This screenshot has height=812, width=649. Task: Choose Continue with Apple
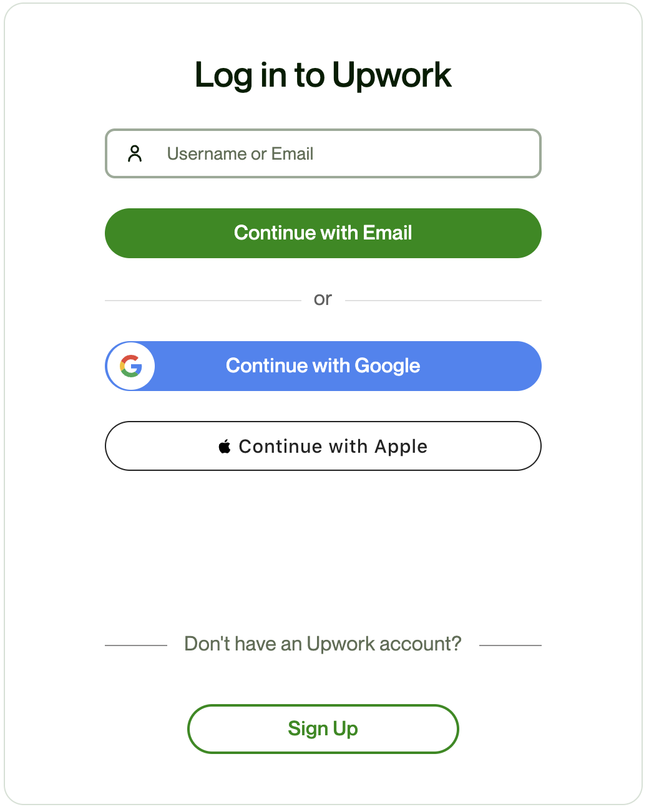point(323,446)
